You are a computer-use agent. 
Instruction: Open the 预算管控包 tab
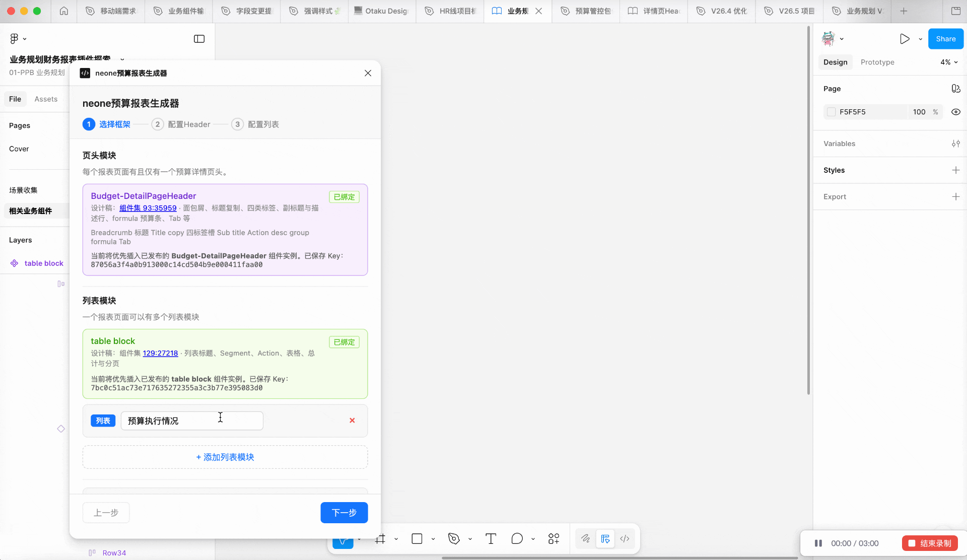point(586,11)
